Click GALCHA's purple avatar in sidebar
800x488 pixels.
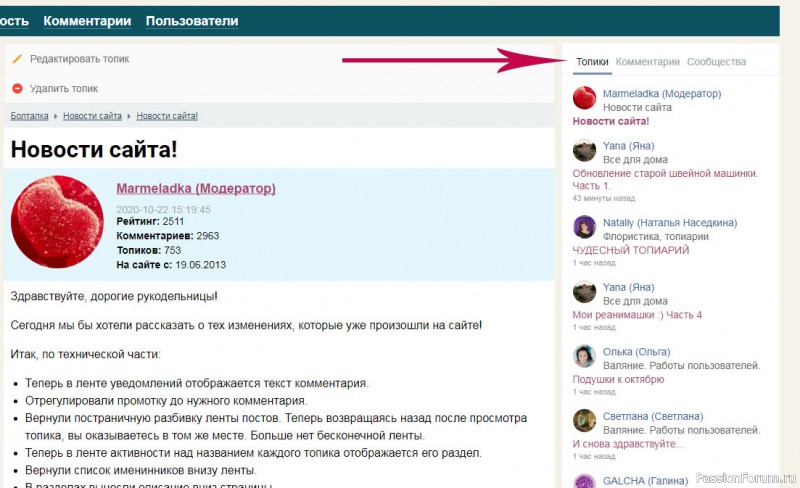pyautogui.click(x=584, y=481)
